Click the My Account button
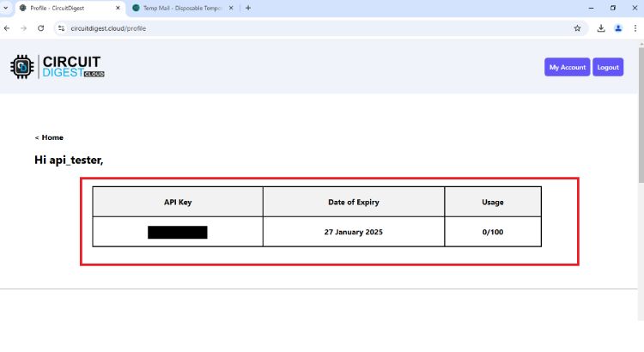Viewport: 644px width, 352px height. tap(567, 67)
